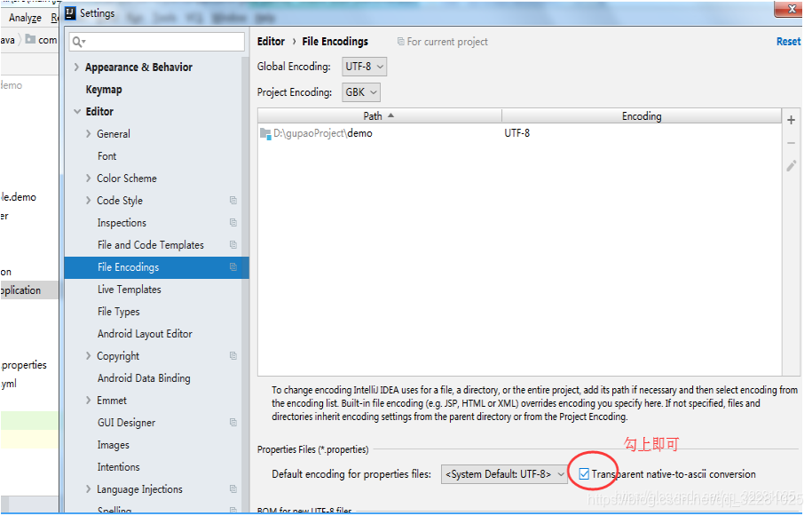
Task: Open Live Templates settings page
Action: [x=129, y=290]
